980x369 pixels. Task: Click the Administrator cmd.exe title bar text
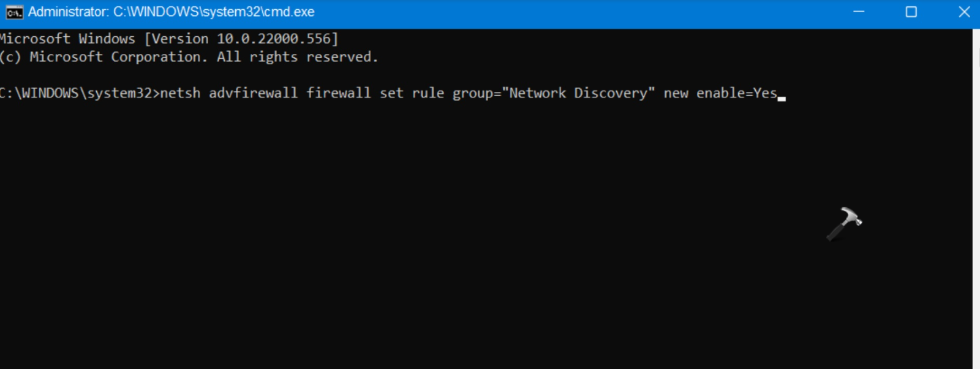tap(171, 12)
